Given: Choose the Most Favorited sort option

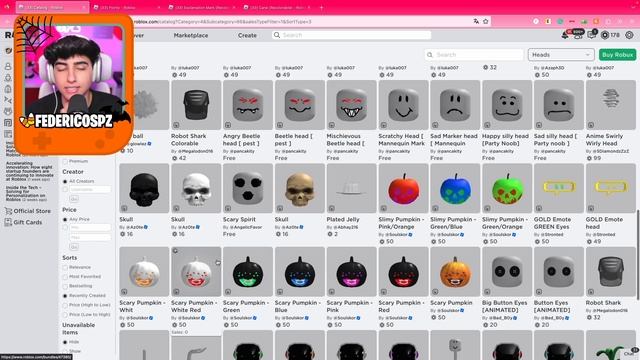Looking at the screenshot, I should (x=65, y=277).
